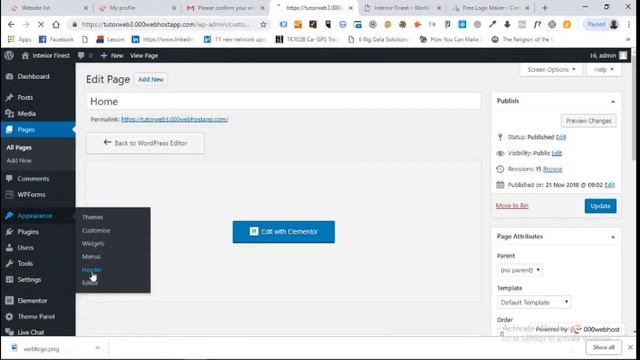Image resolution: width=640 pixels, height=360 pixels.
Task: Click the WordPress logo in admin bar
Action: point(9,56)
